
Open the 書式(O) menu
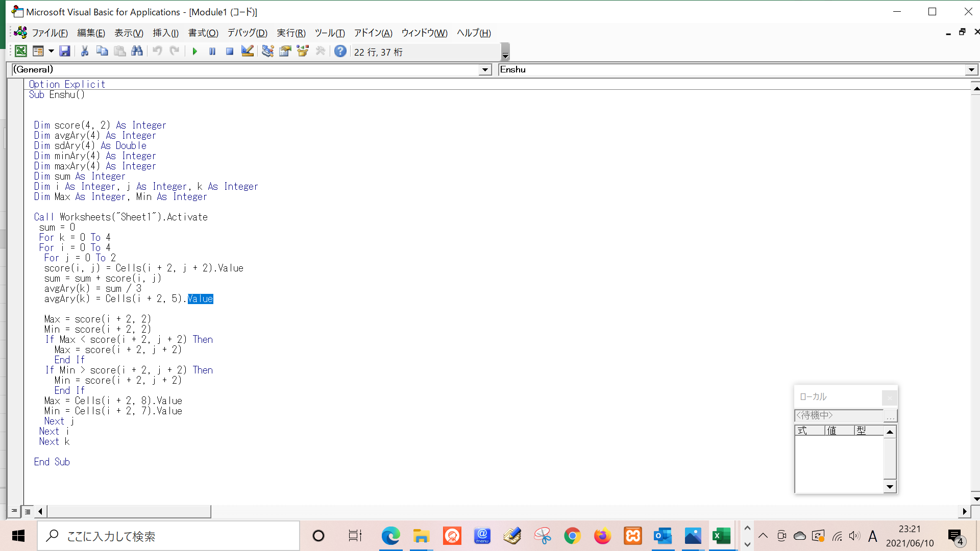pos(203,33)
